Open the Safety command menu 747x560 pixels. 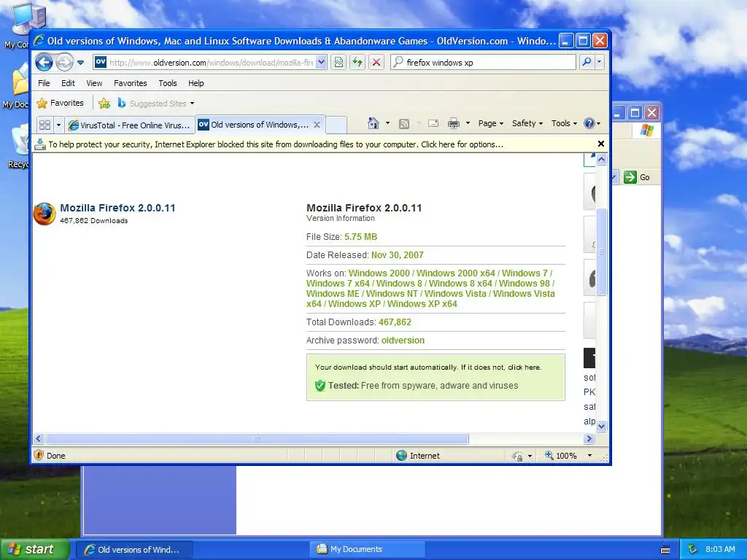527,123
